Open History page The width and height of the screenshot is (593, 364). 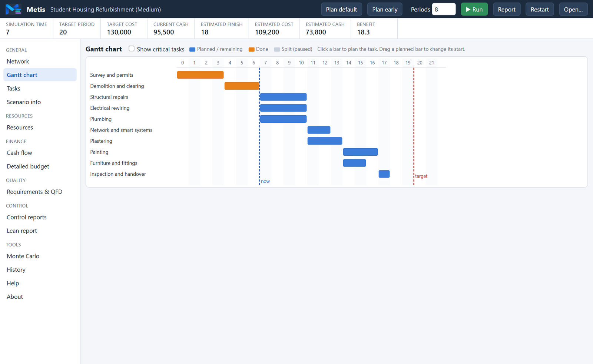point(40,269)
